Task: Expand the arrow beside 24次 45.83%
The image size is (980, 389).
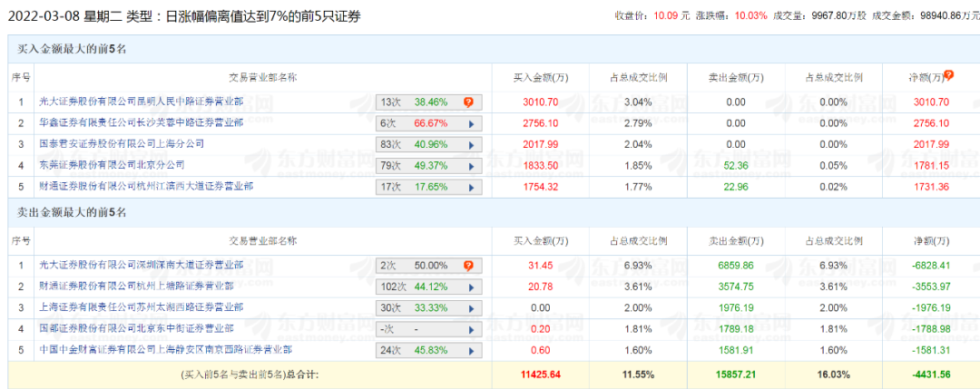Action: pyautogui.click(x=472, y=352)
